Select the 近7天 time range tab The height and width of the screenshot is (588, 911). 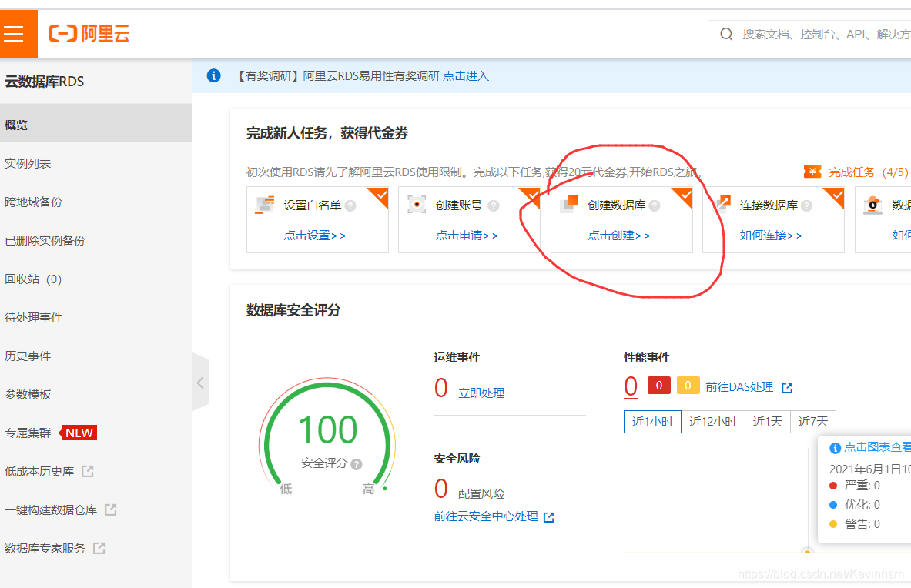812,422
